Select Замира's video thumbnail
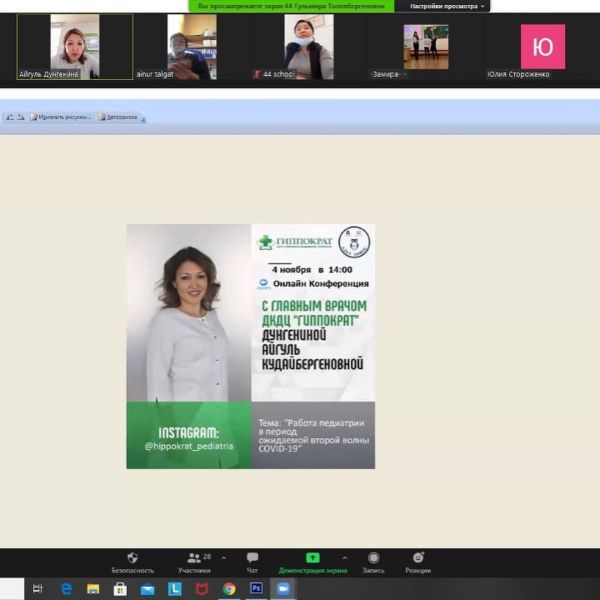This screenshot has width=600, height=600. pyautogui.click(x=426, y=47)
